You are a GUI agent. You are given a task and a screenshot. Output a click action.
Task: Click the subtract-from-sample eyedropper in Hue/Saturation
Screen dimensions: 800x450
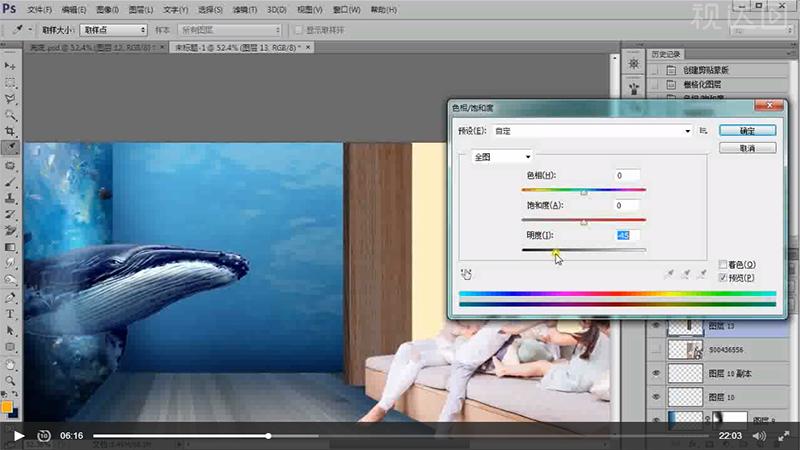702,274
